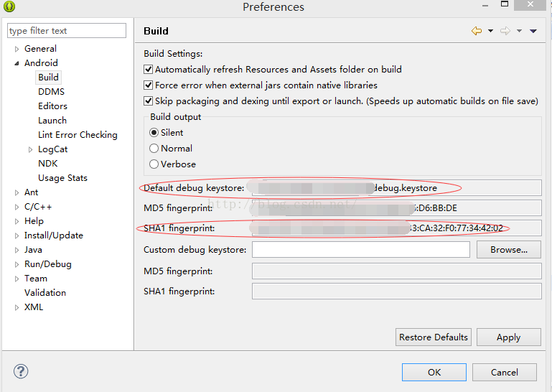The width and height of the screenshot is (552, 392).
Task: Open the Build page view menu triangle
Action: (x=533, y=31)
